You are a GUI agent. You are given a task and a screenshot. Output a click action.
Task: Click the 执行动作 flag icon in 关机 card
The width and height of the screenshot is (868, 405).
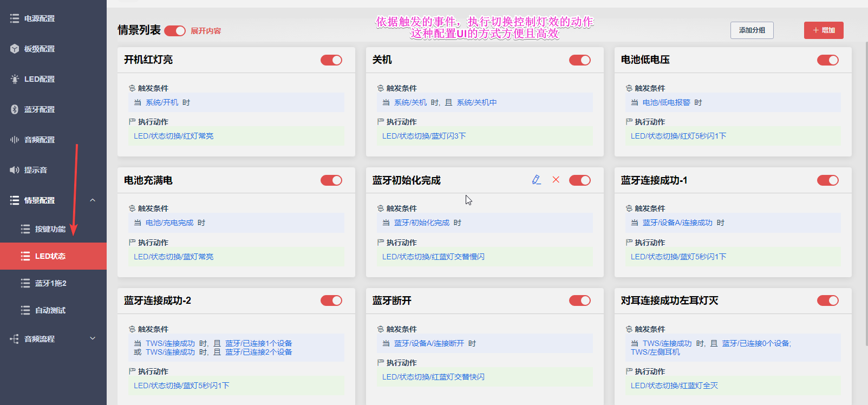[x=381, y=122]
